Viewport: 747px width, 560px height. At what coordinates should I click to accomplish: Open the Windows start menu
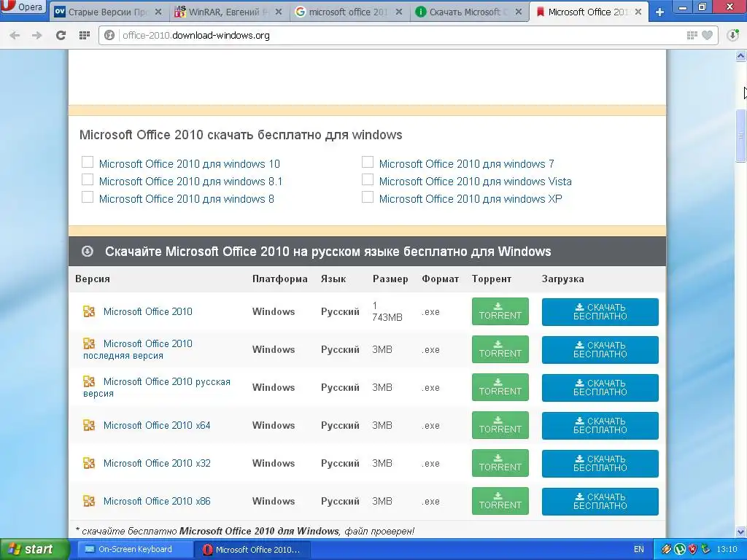point(34,549)
